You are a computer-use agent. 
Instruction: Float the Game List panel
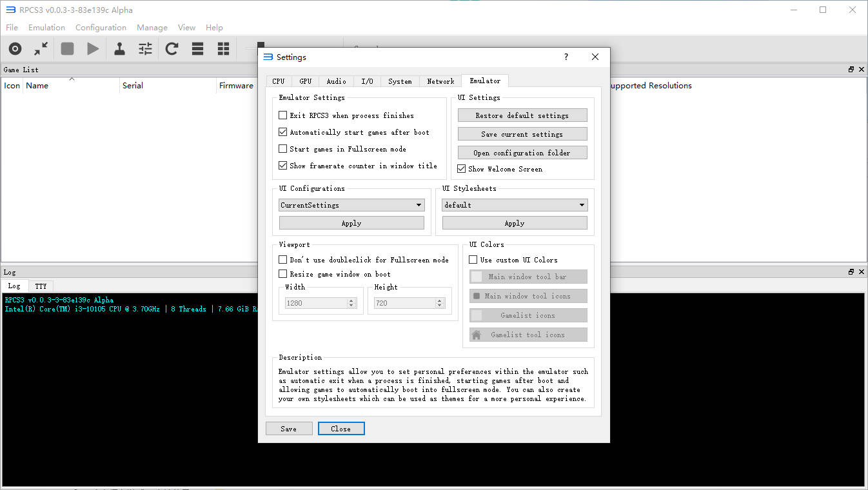pyautogui.click(x=851, y=70)
